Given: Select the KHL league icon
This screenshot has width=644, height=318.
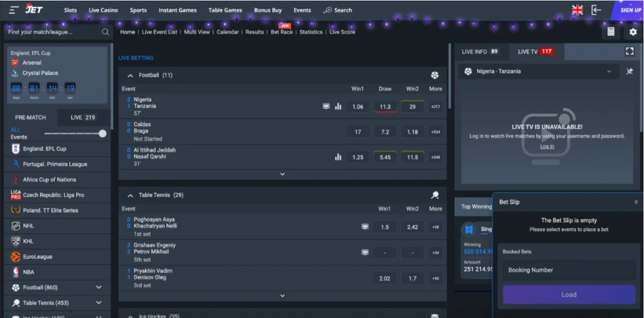Looking at the screenshot, I should click(16, 241).
